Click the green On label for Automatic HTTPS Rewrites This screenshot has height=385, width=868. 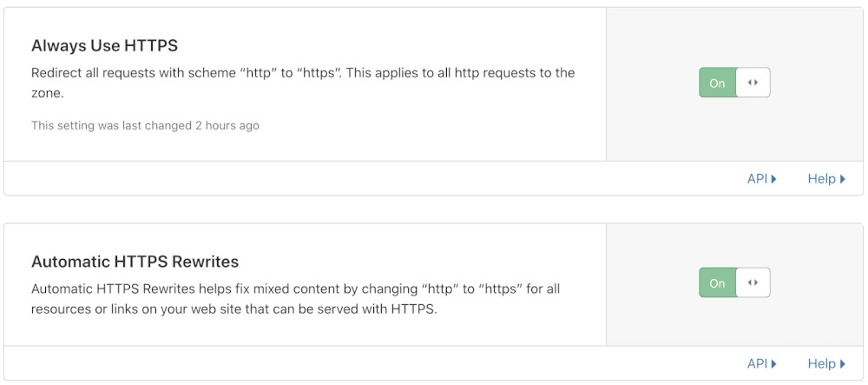point(717,283)
